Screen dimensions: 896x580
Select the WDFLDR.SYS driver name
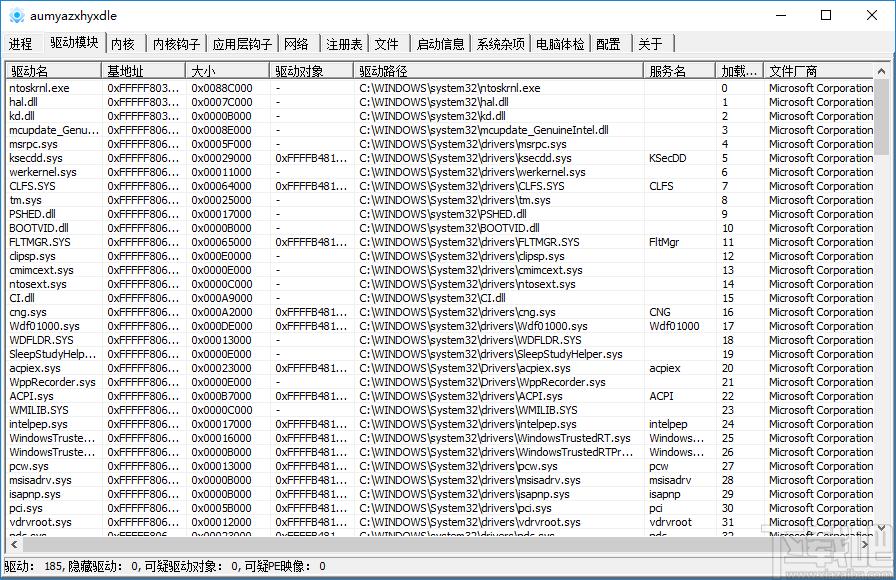[41, 340]
